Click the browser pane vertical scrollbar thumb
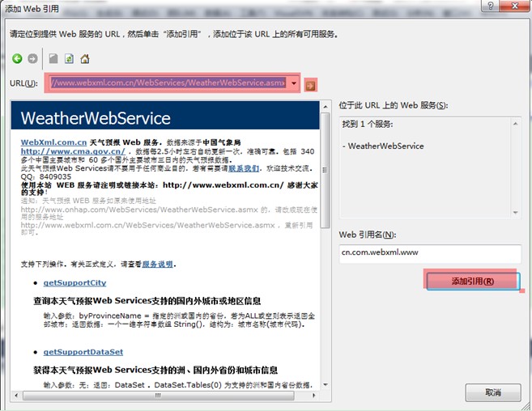 pos(325,171)
